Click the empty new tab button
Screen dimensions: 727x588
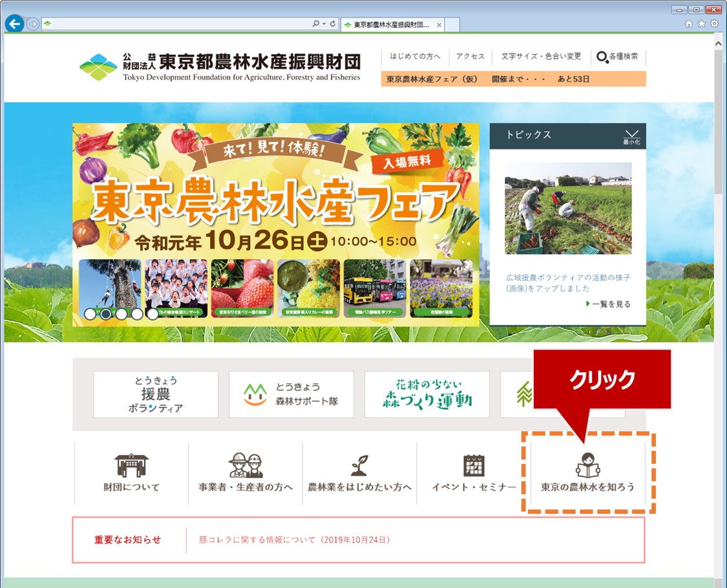pyautogui.click(x=452, y=25)
